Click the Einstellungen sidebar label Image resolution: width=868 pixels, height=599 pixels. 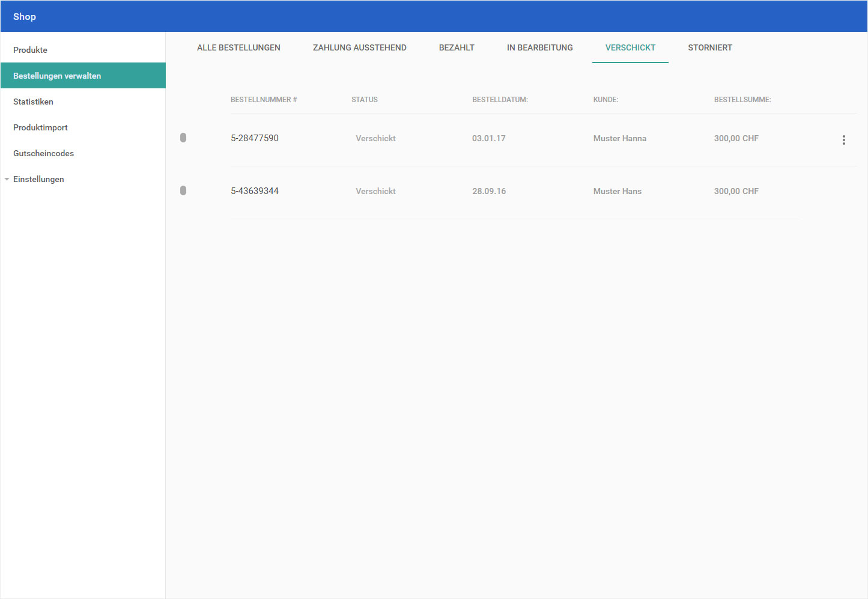[38, 179]
